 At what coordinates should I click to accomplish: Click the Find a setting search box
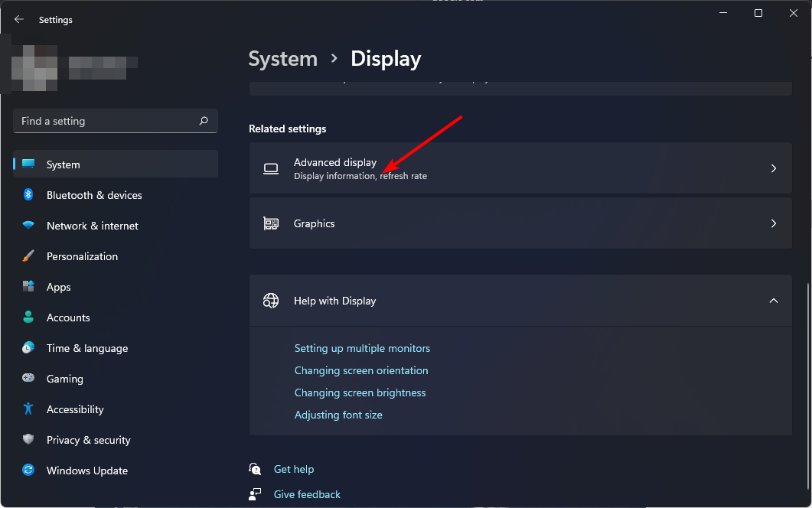(115, 121)
